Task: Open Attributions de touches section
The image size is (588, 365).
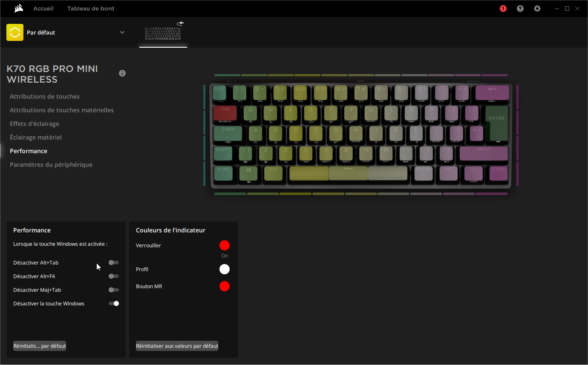Action: click(45, 96)
